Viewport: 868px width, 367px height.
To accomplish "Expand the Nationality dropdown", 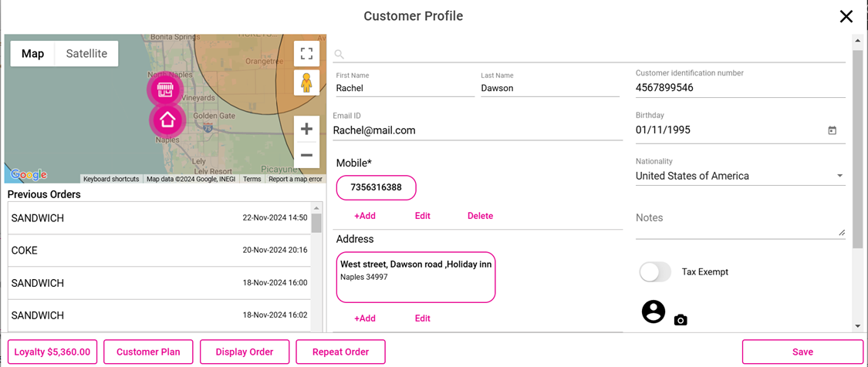I will point(839,176).
